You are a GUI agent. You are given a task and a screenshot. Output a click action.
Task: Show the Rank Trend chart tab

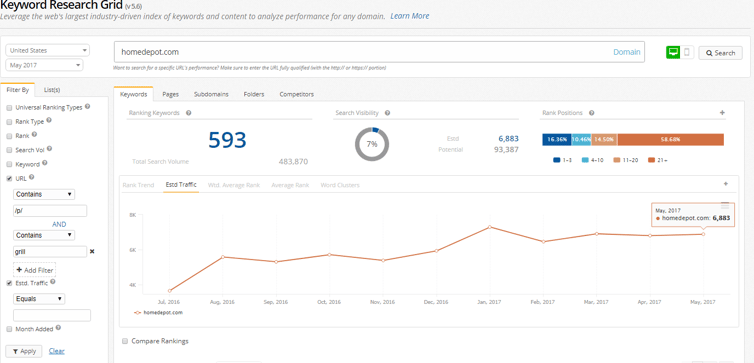(138, 185)
